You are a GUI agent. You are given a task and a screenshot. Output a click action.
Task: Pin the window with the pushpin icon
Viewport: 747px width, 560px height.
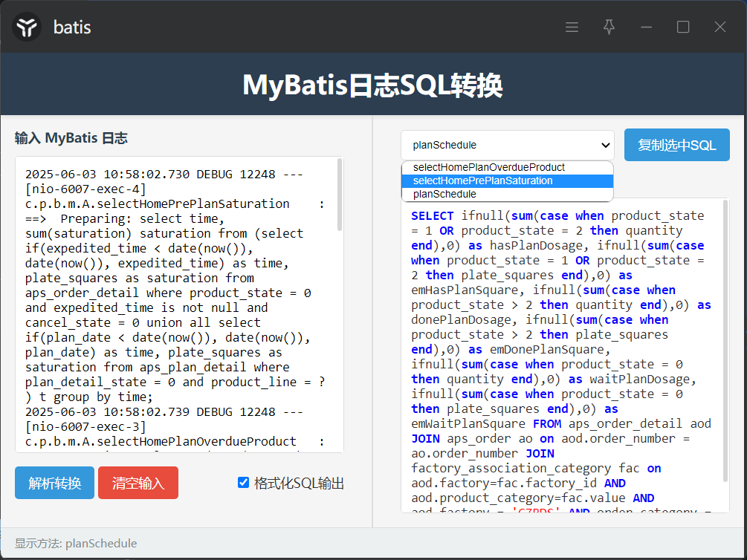click(x=609, y=27)
